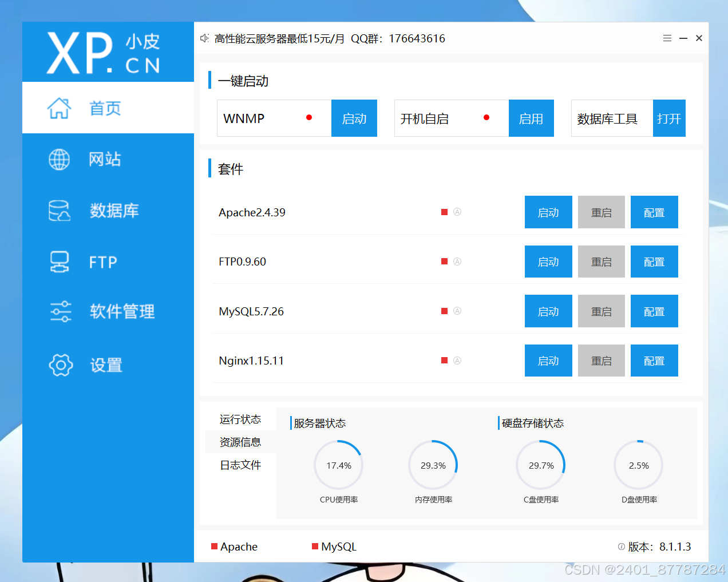Restart the FTP0.9.60 service

click(602, 262)
